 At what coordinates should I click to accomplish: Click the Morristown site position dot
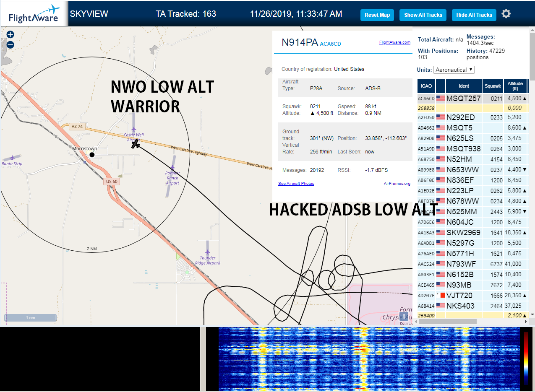coord(92,155)
